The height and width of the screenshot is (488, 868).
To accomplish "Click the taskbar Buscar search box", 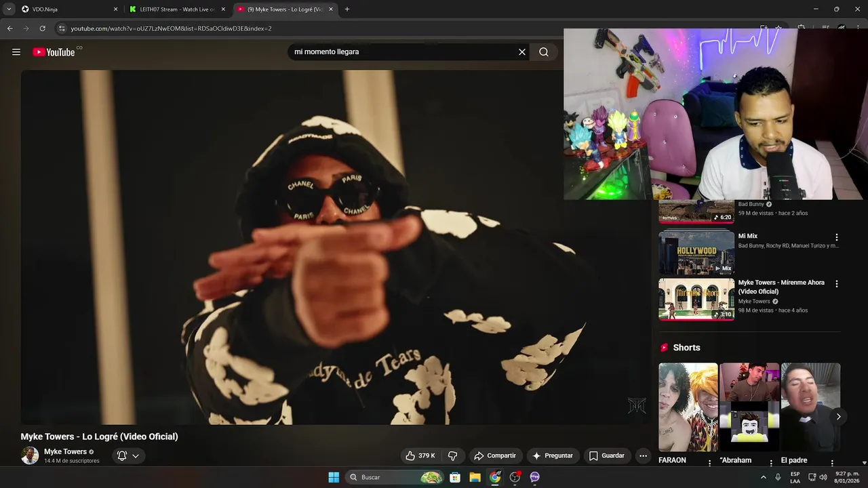I will (395, 477).
